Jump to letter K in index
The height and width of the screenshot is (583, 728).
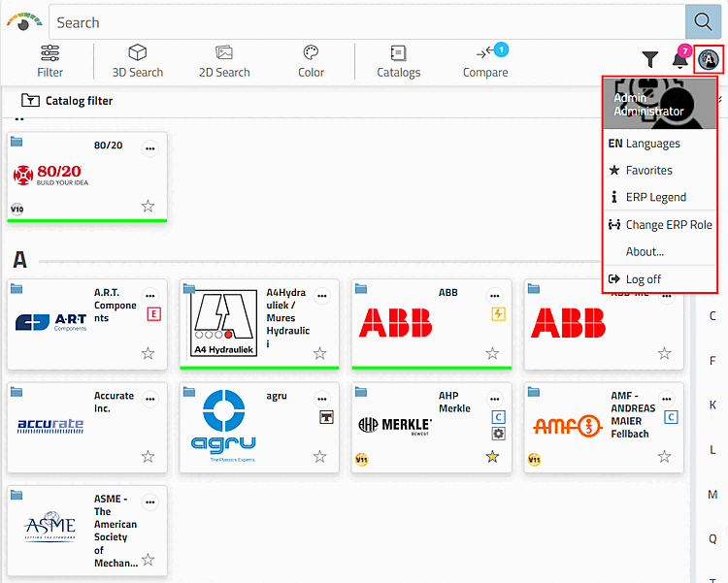(712, 405)
